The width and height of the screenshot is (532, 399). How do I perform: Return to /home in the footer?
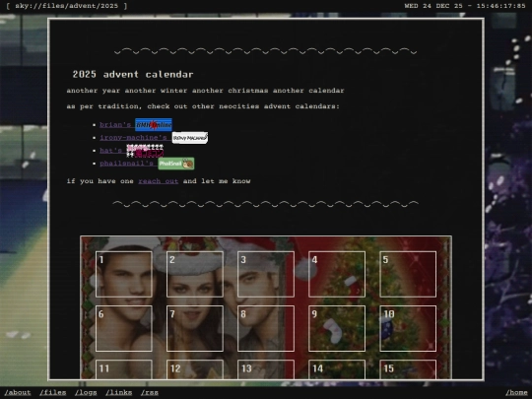coord(516,392)
